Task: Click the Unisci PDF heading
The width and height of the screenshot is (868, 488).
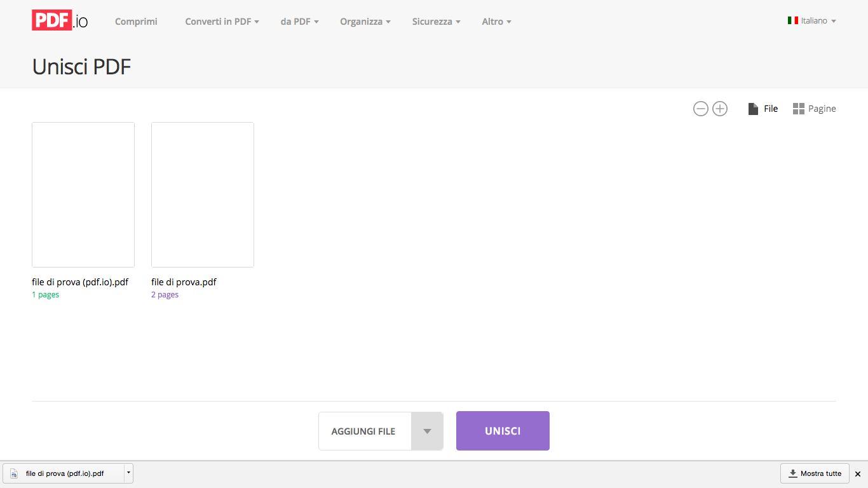Action: (x=81, y=67)
